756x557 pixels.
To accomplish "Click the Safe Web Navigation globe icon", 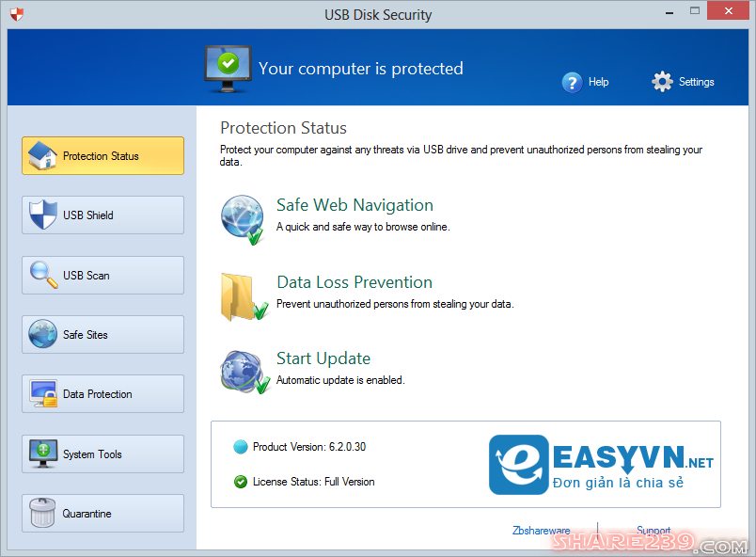I will tap(243, 219).
